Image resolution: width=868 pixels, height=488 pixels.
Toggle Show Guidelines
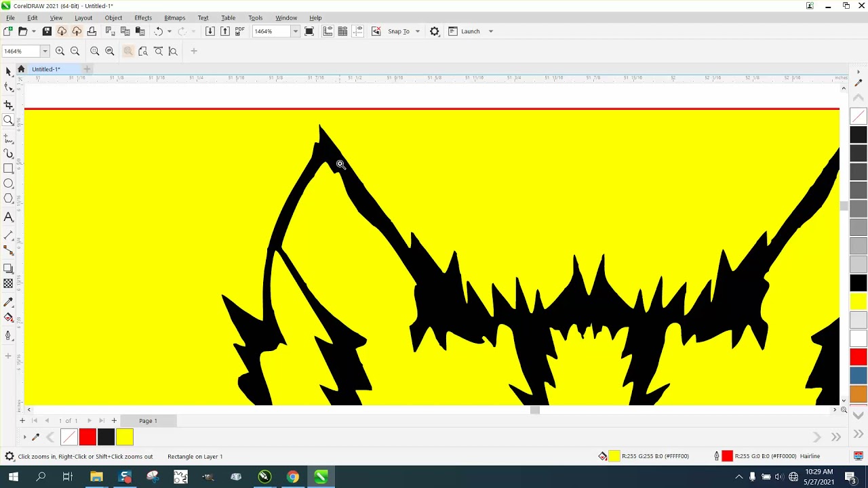(x=357, y=31)
